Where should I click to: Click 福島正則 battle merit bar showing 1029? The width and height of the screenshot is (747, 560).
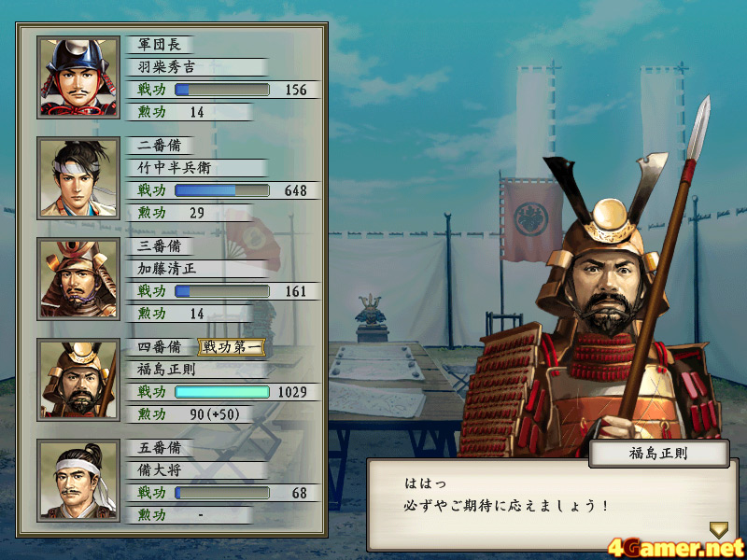[222, 392]
